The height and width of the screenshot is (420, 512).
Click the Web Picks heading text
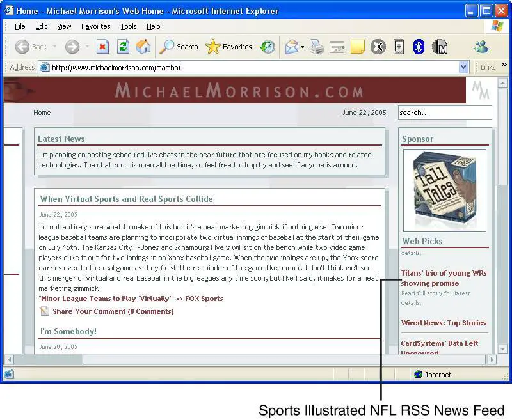tap(422, 241)
